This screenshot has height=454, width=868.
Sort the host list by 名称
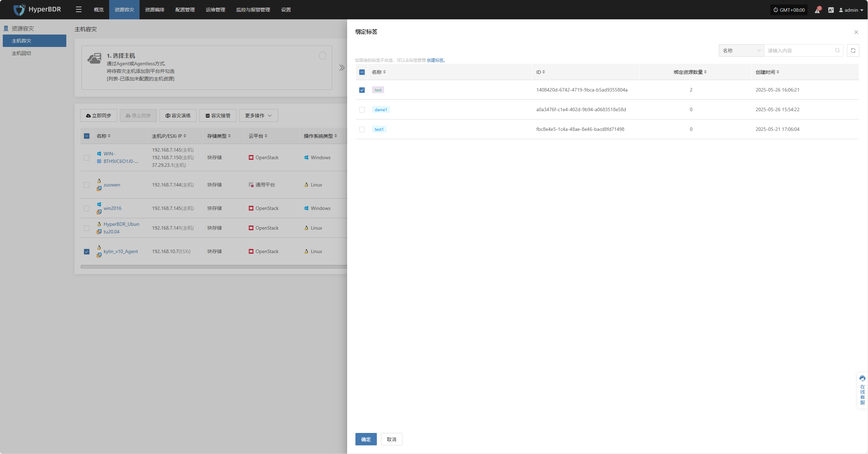[x=109, y=136]
